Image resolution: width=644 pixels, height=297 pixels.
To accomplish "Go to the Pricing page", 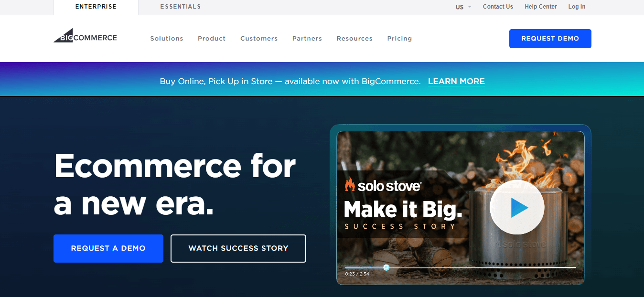I will click(399, 39).
